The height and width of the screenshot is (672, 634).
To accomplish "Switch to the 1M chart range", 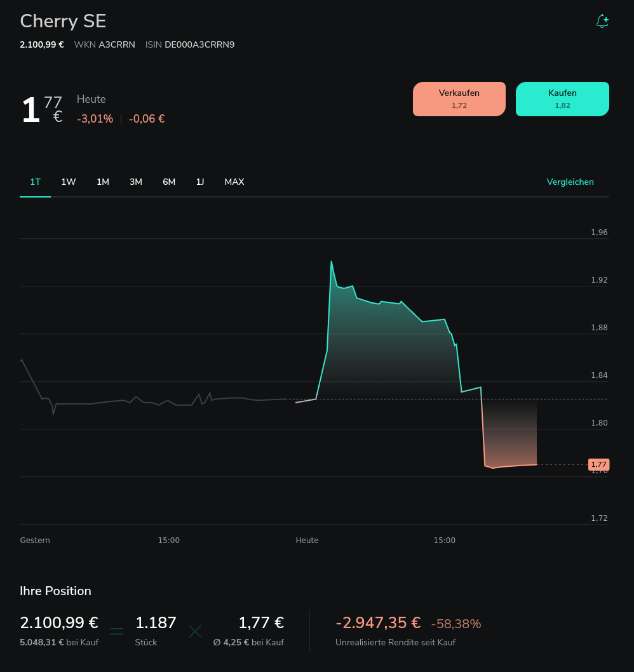I will [x=103, y=182].
